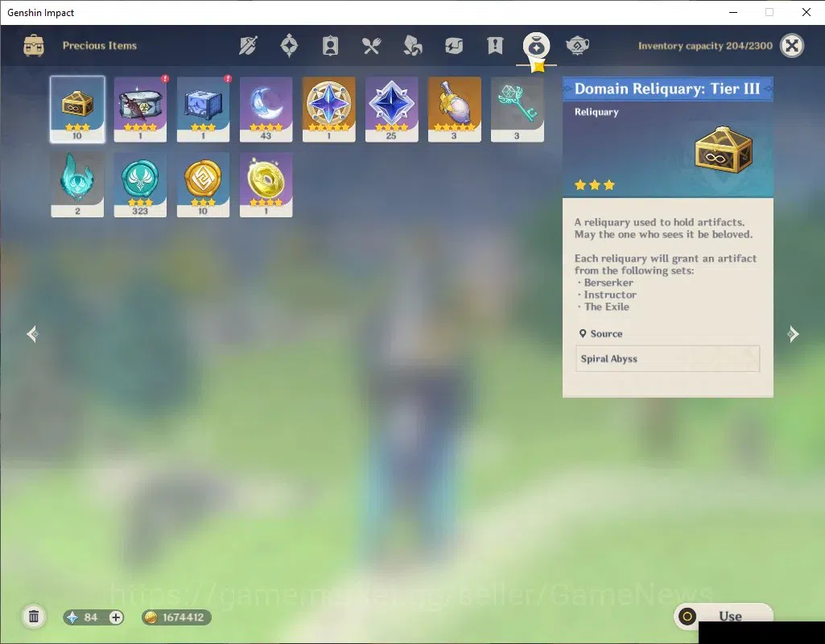Viewport: 825px width, 644px height.
Task: Click the Instructor set name
Action: [610, 295]
